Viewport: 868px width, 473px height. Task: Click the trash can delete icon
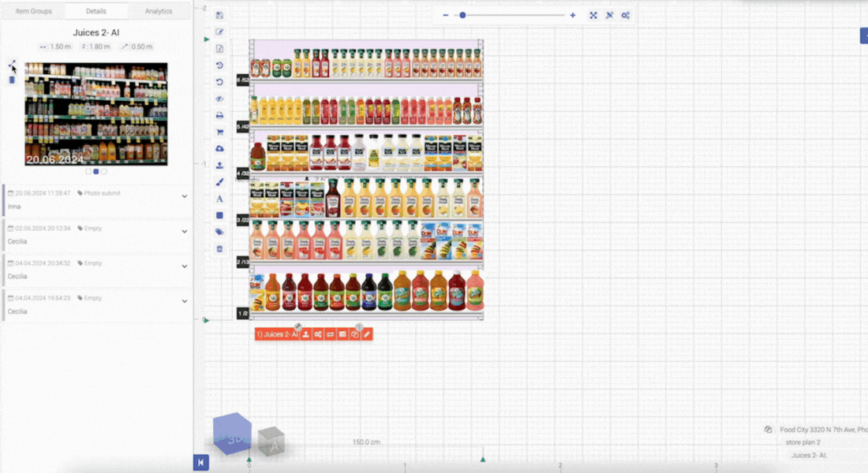point(220,249)
